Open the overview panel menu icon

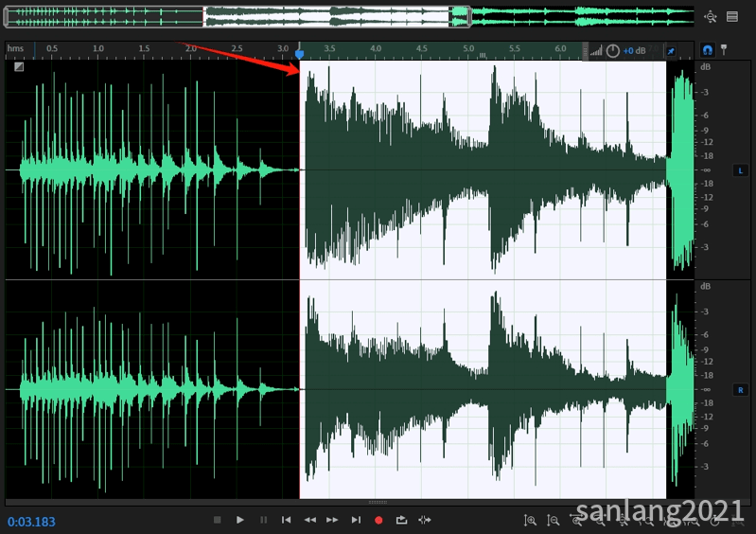coord(732,16)
